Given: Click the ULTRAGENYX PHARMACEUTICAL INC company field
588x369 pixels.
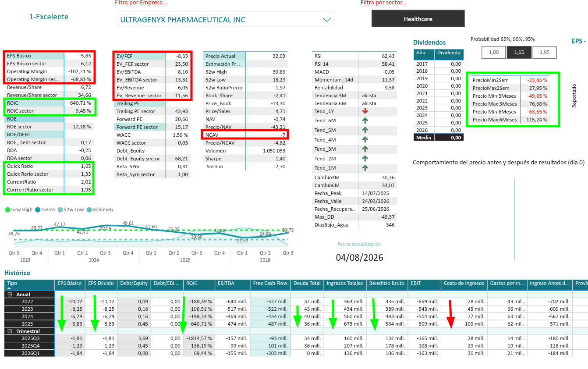Looking at the screenshot, I should tap(225, 20).
